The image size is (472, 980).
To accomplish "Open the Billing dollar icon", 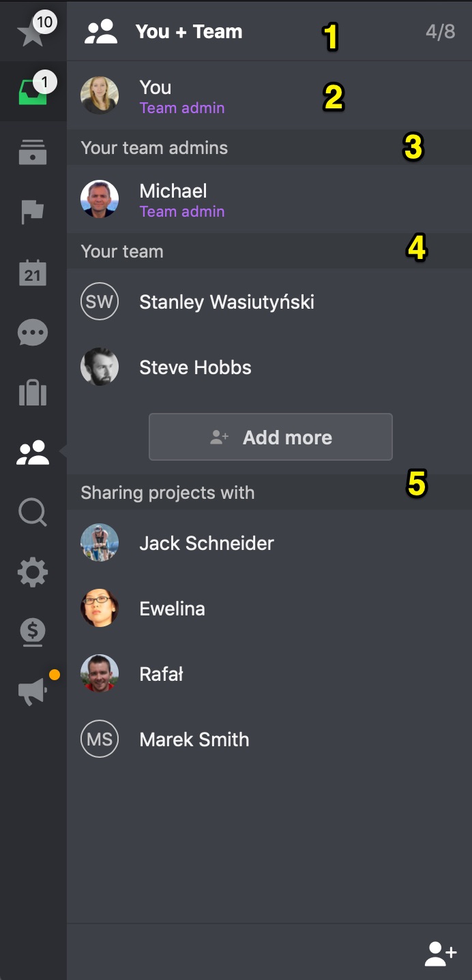I will tap(33, 632).
